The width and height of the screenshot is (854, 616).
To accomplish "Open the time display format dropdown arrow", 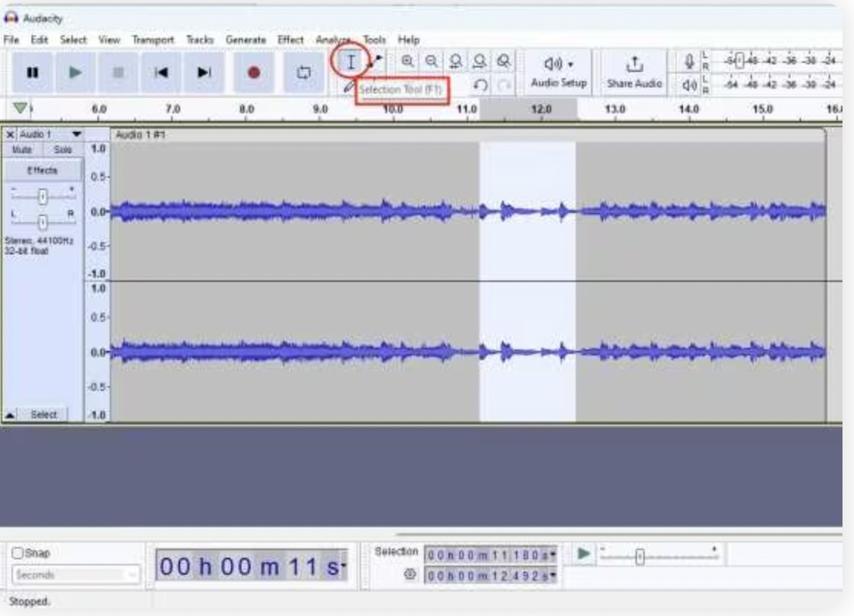I will tap(343, 566).
